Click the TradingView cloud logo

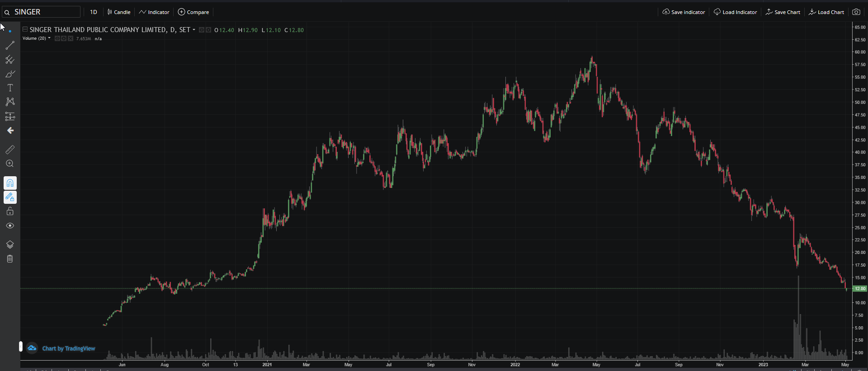(x=32, y=348)
